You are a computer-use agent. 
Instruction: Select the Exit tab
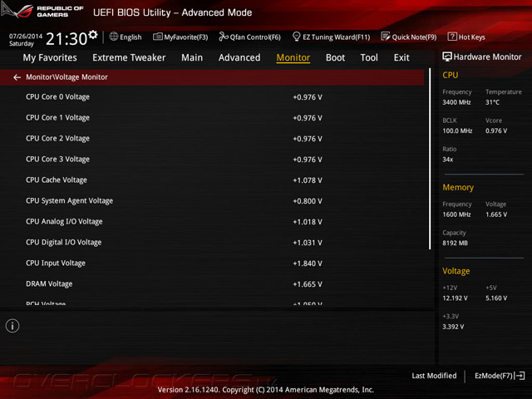pos(401,57)
